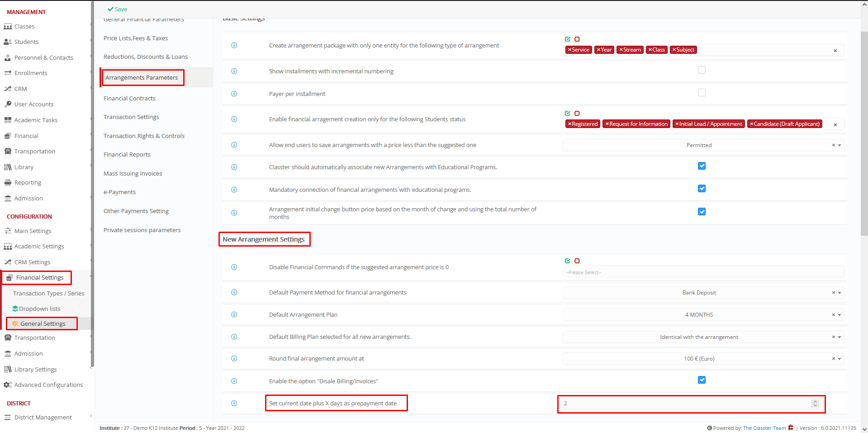868x433 pixels.
Task: Adjust prepayment days with the spinner arrows
Action: [815, 404]
